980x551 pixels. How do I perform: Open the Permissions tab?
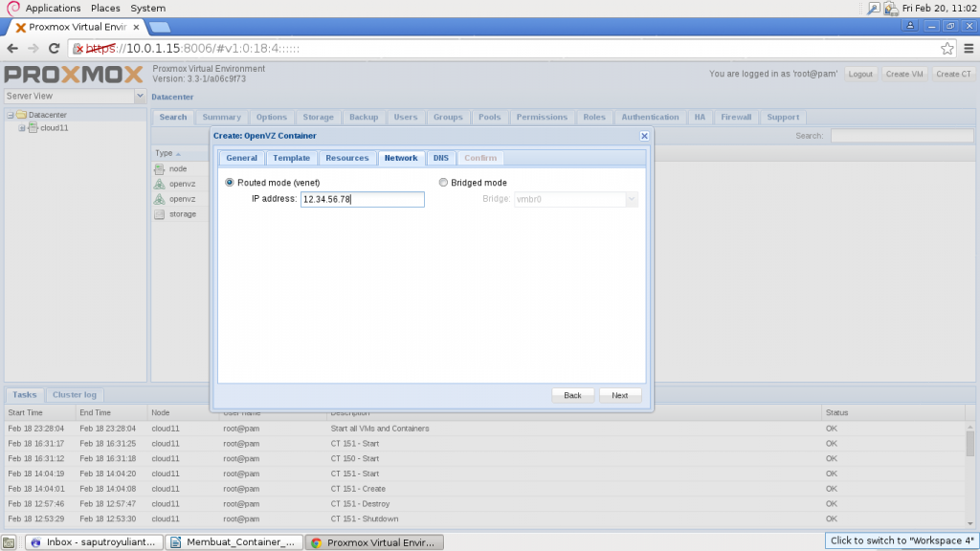pos(542,117)
